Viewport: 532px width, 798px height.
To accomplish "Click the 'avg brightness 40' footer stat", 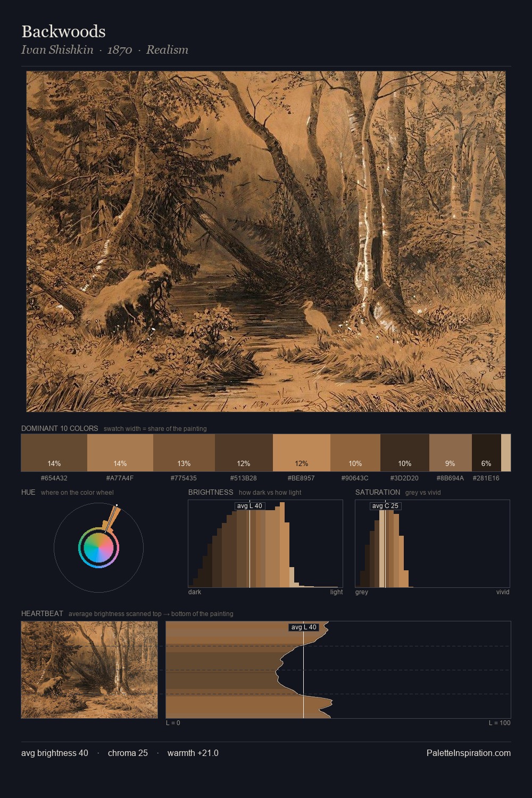I will click(x=55, y=753).
